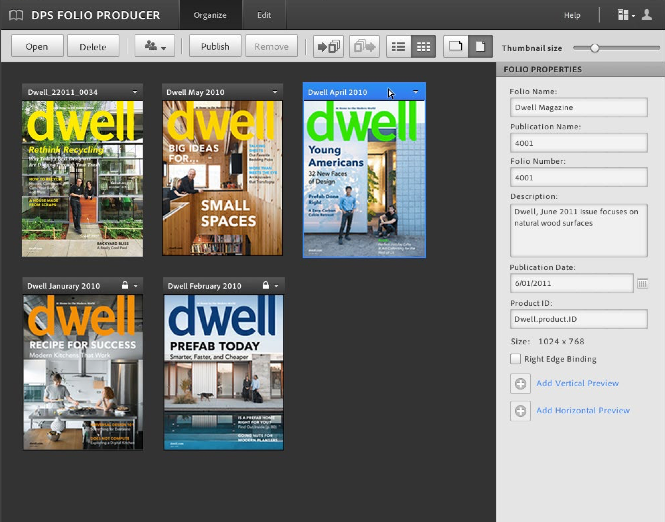Click the Product ID field
The width and height of the screenshot is (665, 522).
pyautogui.click(x=579, y=319)
